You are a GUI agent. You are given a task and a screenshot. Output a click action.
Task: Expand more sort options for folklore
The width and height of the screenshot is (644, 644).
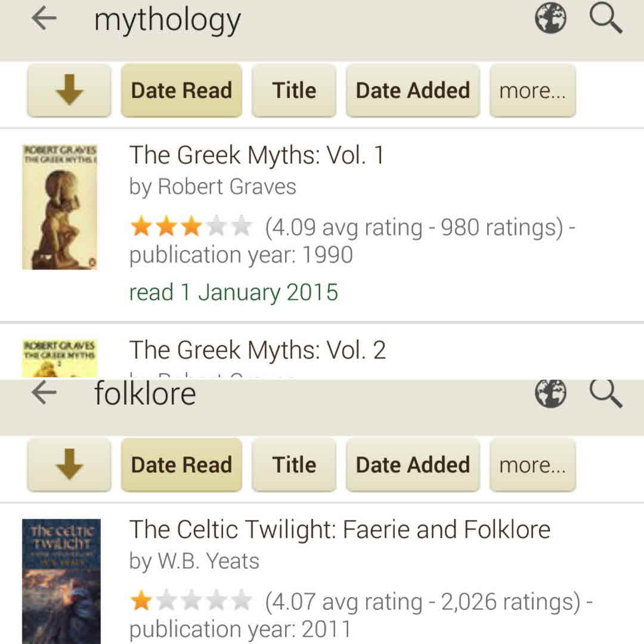click(532, 465)
